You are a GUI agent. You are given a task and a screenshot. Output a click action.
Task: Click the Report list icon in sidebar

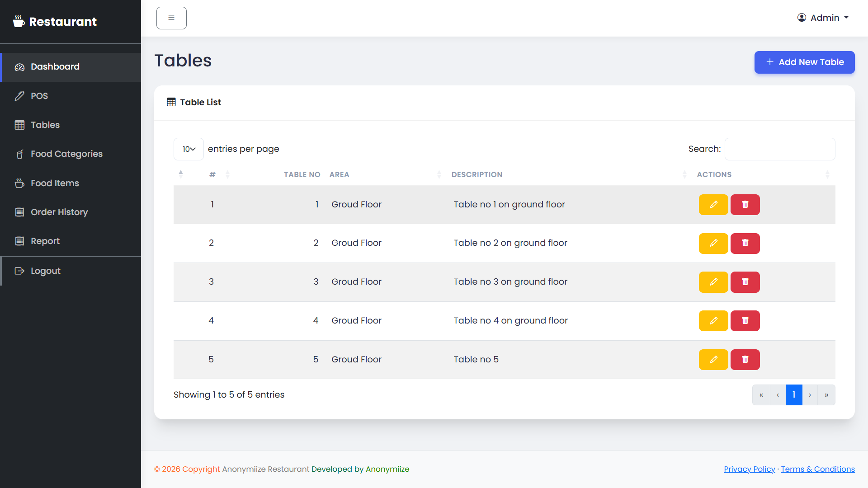19,241
